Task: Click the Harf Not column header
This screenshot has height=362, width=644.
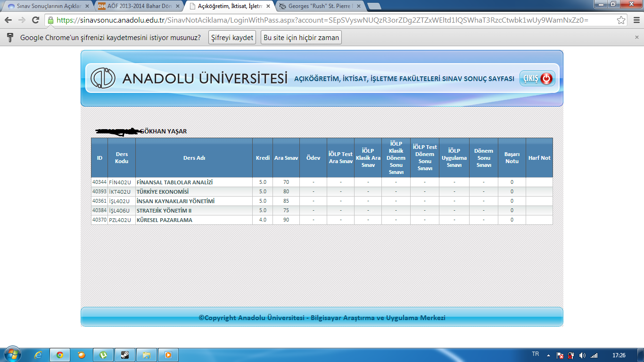Action: click(x=539, y=158)
